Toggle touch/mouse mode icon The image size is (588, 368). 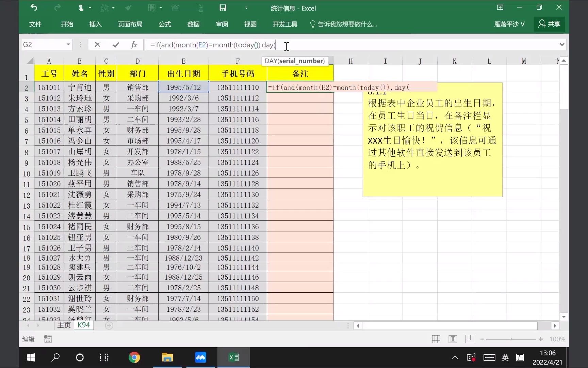[x=81, y=7]
